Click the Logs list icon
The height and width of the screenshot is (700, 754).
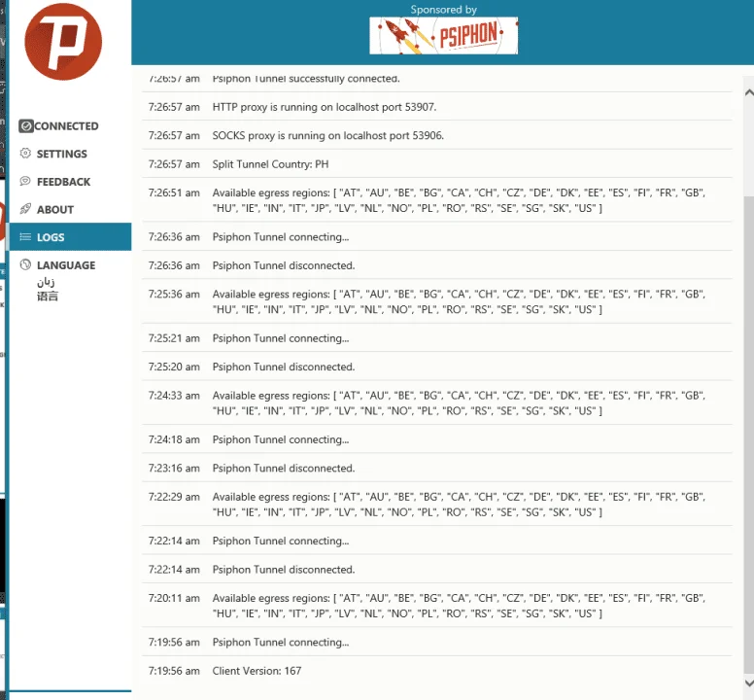click(25, 236)
